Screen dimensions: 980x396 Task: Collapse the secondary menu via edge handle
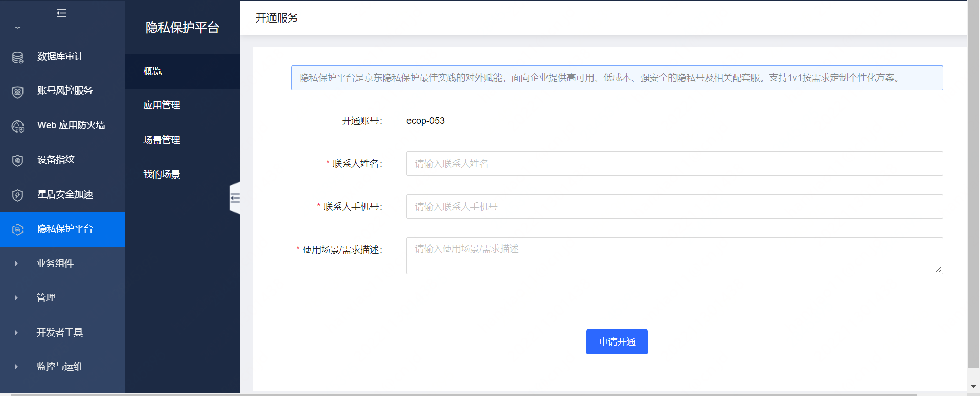click(x=235, y=198)
